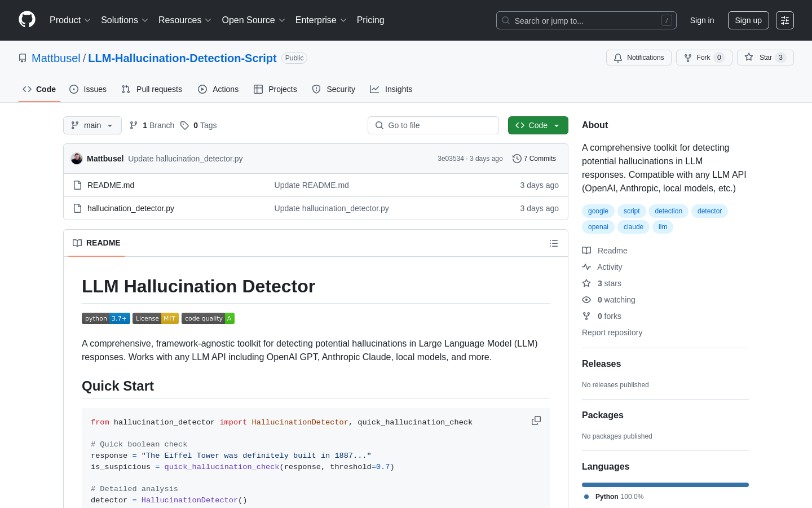Switch to the Issues tab
This screenshot has width=812, height=508.
tap(88, 89)
